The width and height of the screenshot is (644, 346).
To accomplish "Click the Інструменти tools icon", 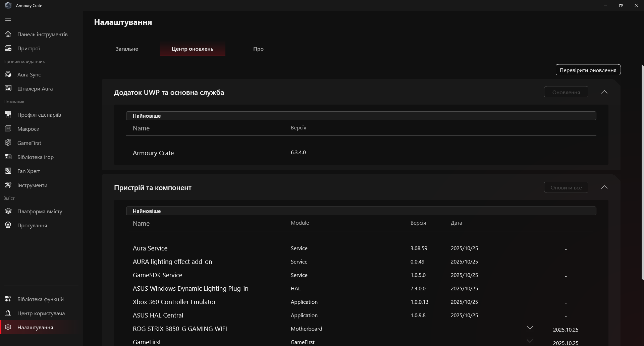I will click(8, 185).
